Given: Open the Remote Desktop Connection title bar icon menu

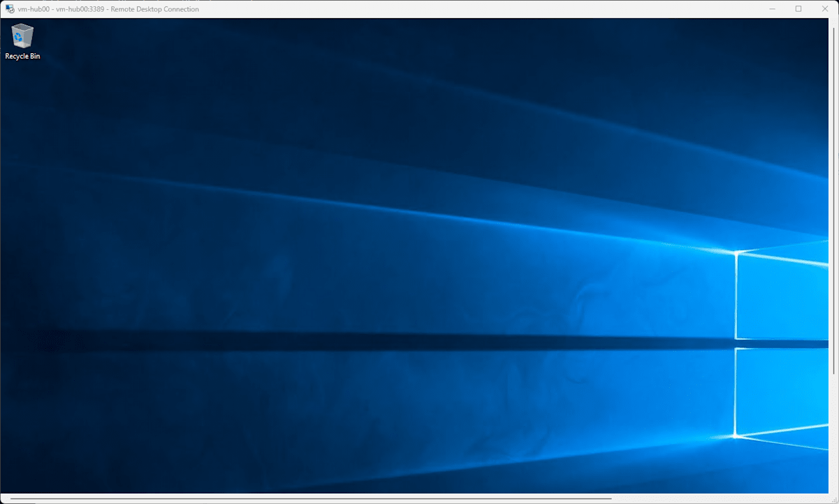Looking at the screenshot, I should (10, 9).
